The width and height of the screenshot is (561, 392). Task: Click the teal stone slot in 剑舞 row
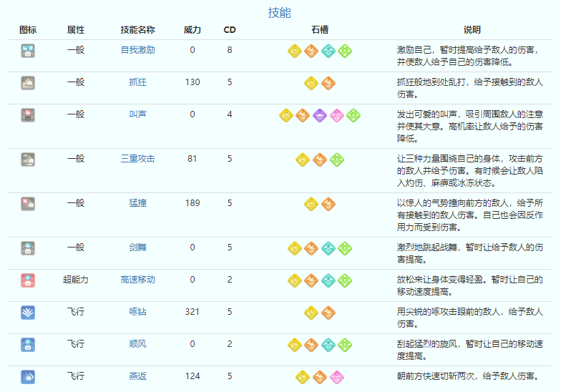[x=328, y=248]
